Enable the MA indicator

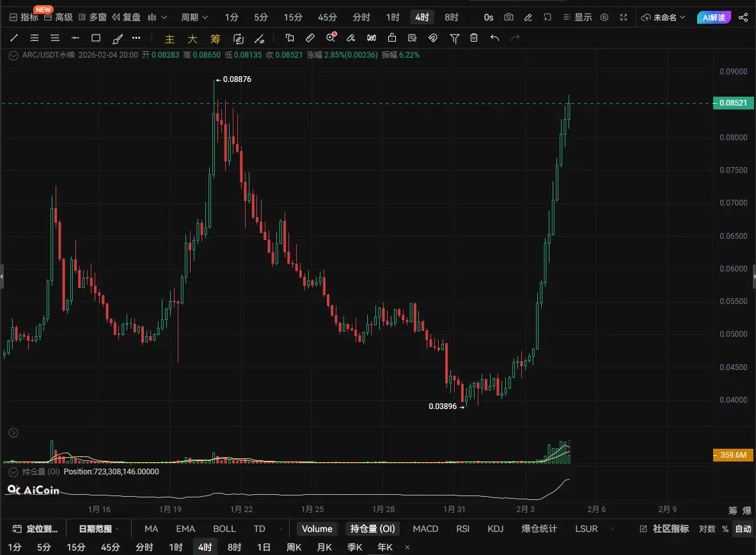coord(152,529)
